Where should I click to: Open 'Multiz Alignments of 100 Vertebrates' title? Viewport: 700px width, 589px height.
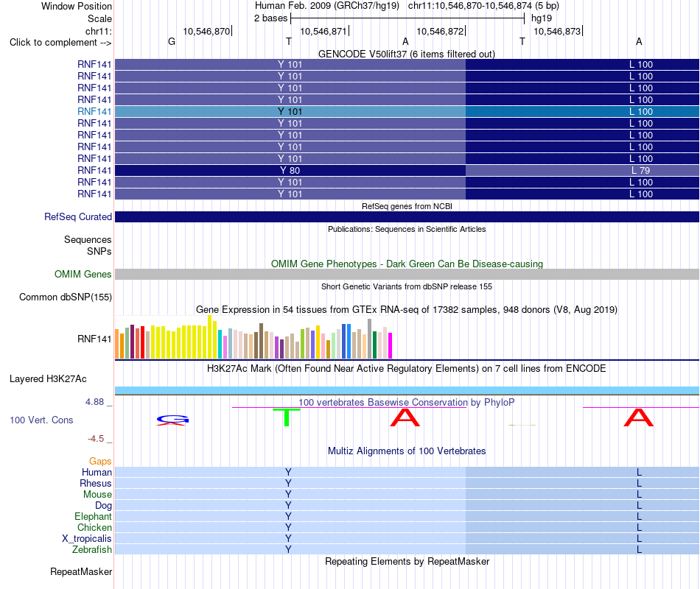pos(407,451)
